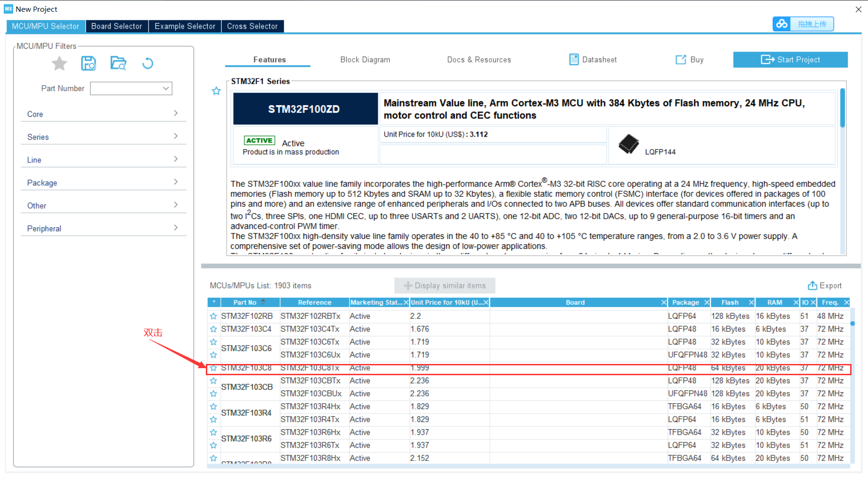Open the Block Diagram tab
Screen dimensions: 868x479
365,60
